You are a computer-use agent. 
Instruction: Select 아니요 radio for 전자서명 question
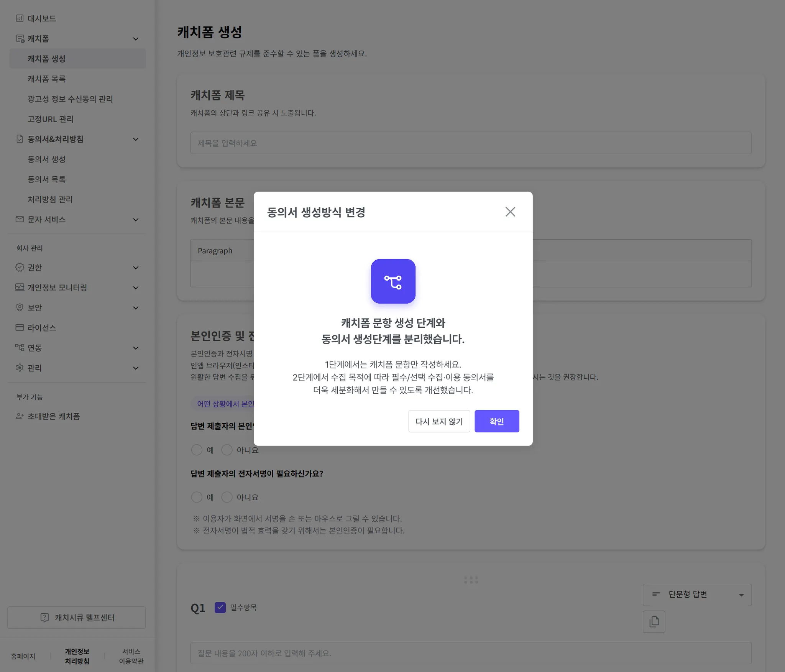(x=227, y=497)
